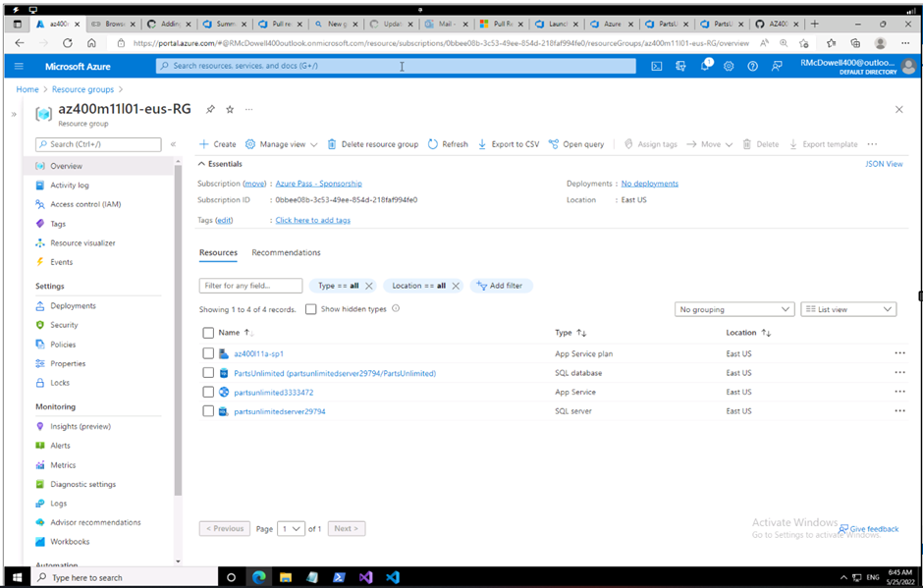Open the Help question mark icon
This screenshot has width=923, height=588.
pos(750,66)
